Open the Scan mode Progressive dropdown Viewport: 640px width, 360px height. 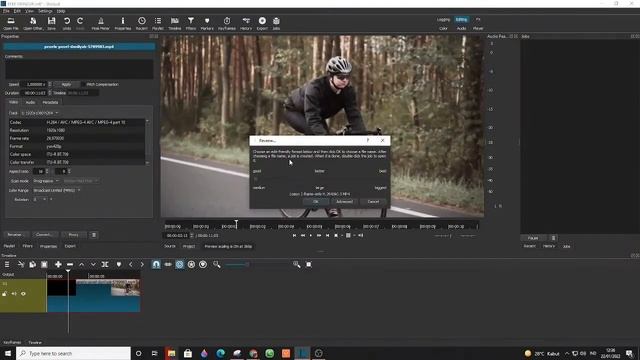(46, 181)
